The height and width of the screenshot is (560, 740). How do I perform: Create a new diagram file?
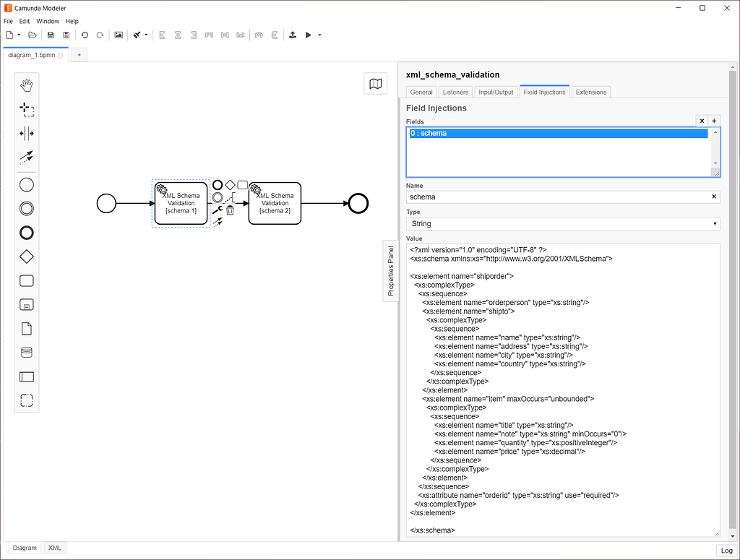(9, 35)
